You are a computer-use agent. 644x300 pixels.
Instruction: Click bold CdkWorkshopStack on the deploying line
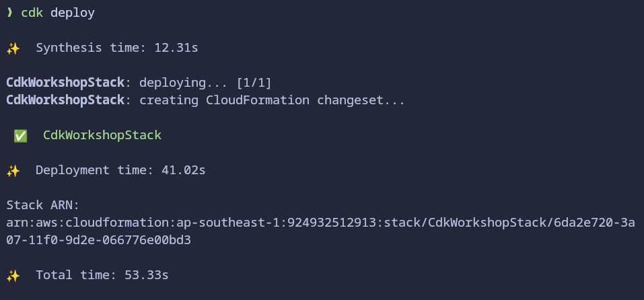tap(65, 83)
